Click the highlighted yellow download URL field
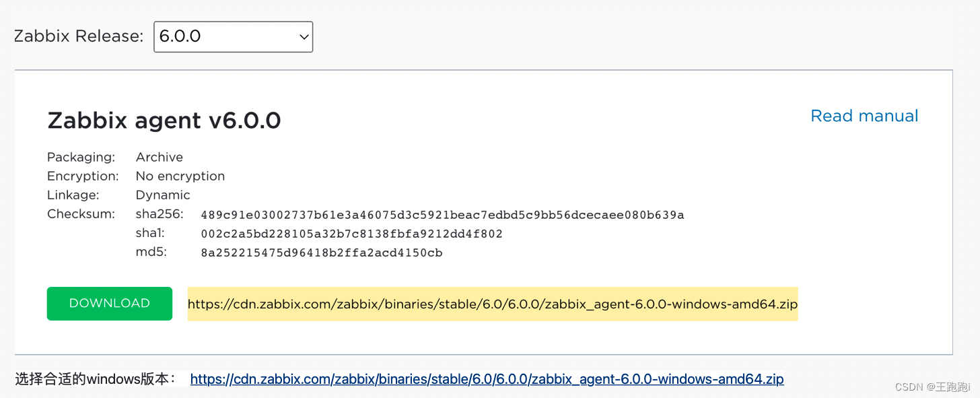This screenshot has width=980, height=398. [x=492, y=304]
